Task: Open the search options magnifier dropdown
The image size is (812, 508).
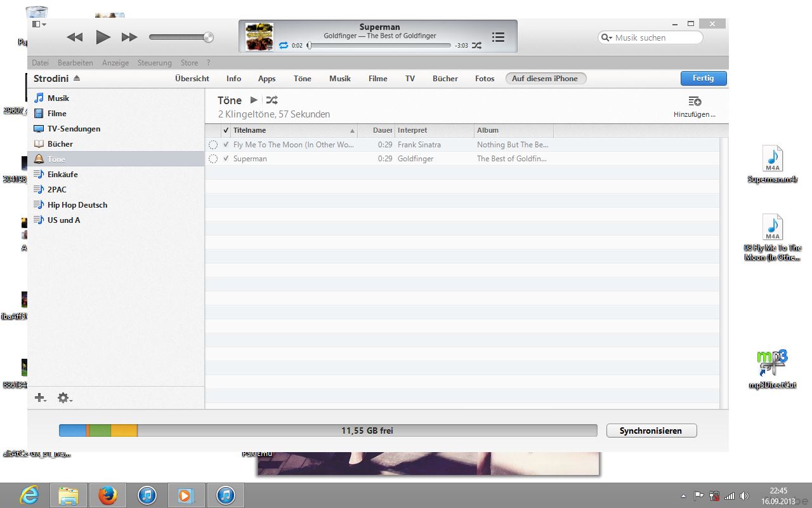Action: point(606,37)
